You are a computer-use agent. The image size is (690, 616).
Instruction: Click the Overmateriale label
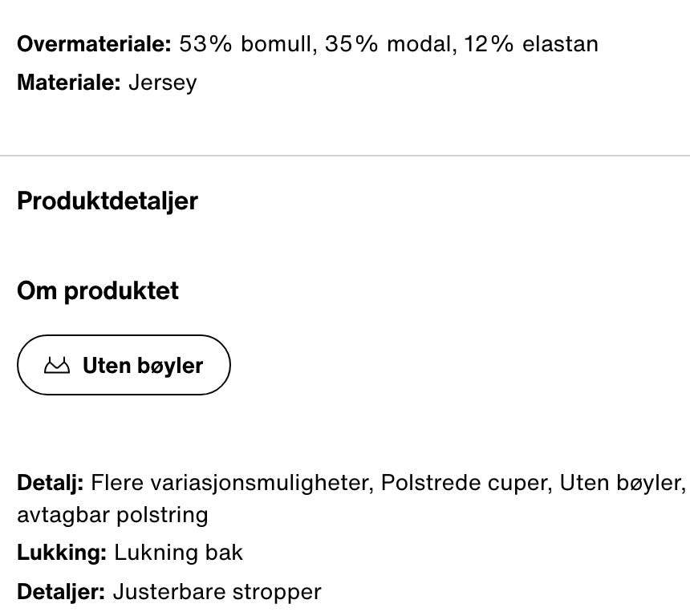[x=94, y=44]
